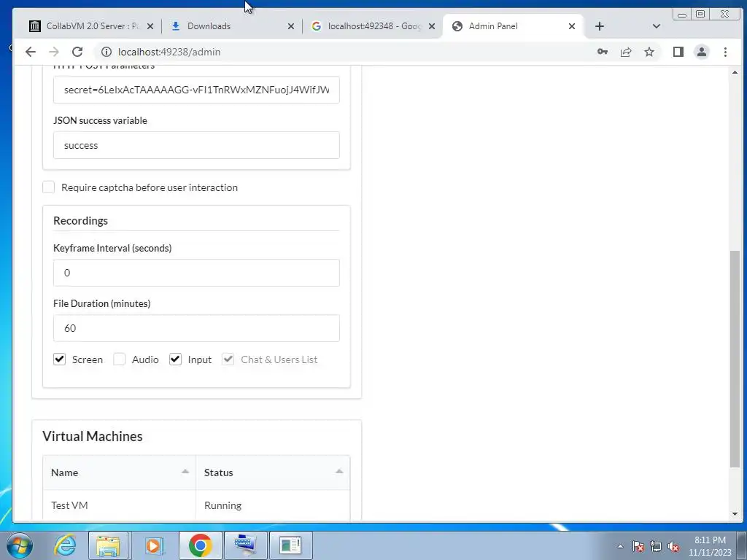
Task: Click the page scrollbar up arrow
Action: pyautogui.click(x=735, y=72)
